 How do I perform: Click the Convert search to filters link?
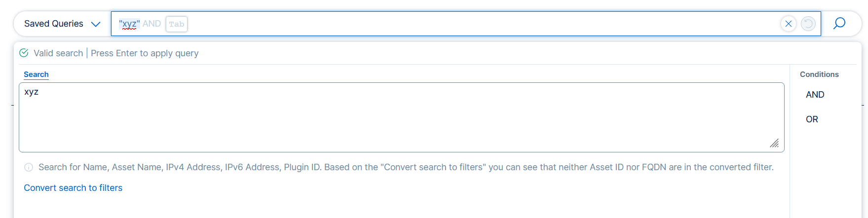tap(73, 188)
